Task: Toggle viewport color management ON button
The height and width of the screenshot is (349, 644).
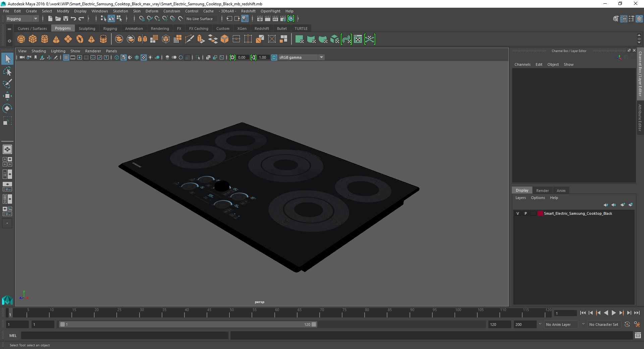Action: 274,57
